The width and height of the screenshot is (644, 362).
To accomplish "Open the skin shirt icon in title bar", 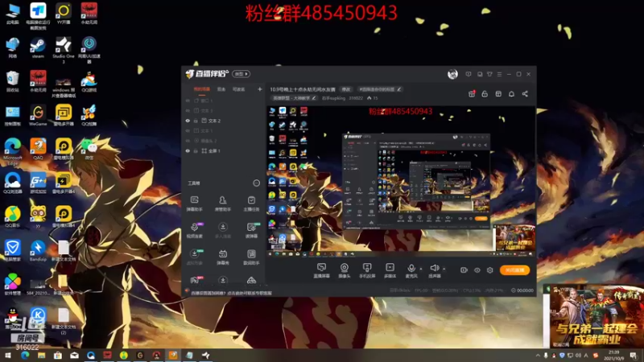I will [x=489, y=74].
